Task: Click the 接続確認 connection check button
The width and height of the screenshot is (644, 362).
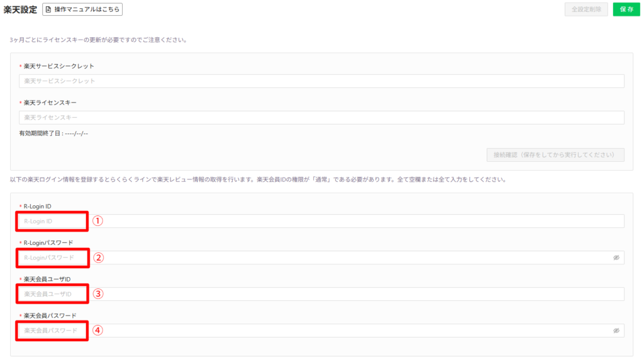Action: (555, 155)
